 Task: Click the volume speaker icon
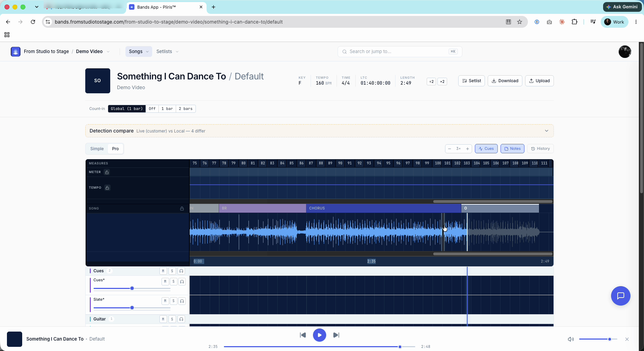[x=571, y=339]
